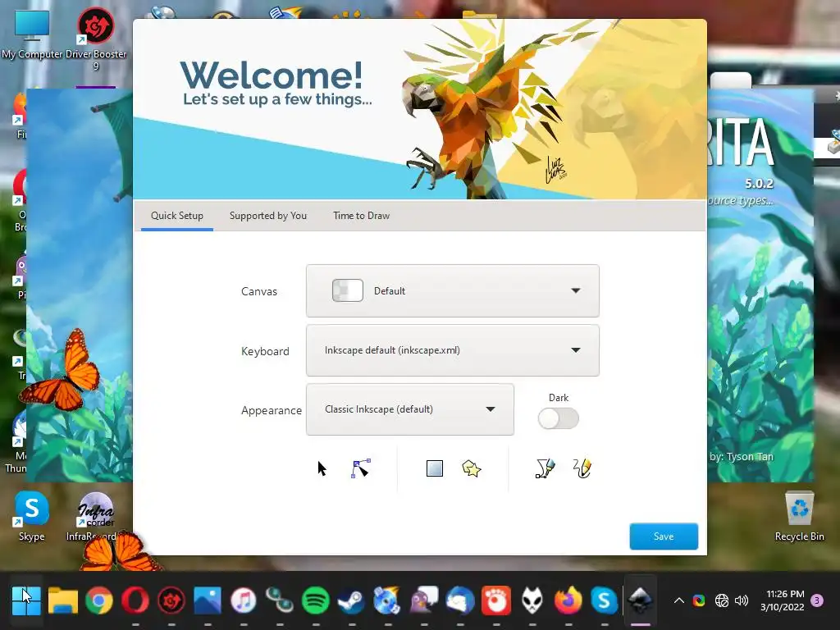840x630 pixels.
Task: Open the red screen recorder taskbar icon
Action: pos(496,600)
